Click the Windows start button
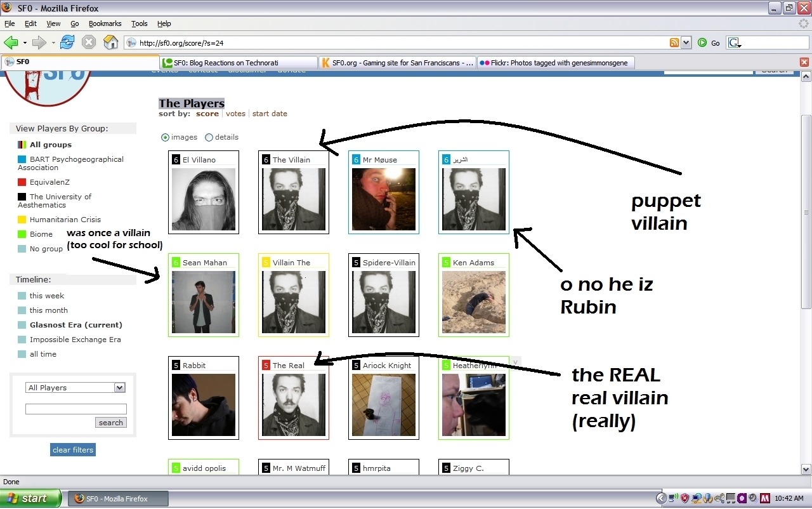Screen dimensions: 812x509 [x=30, y=498]
